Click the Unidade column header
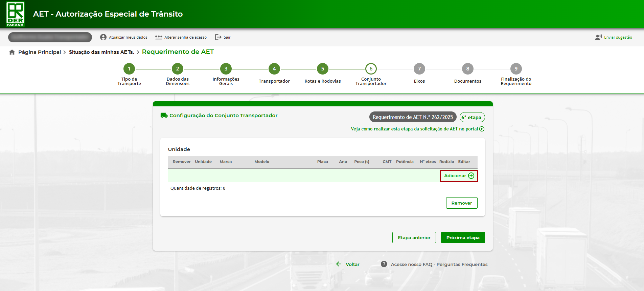Screen dimensions: 644x291 click(x=203, y=162)
